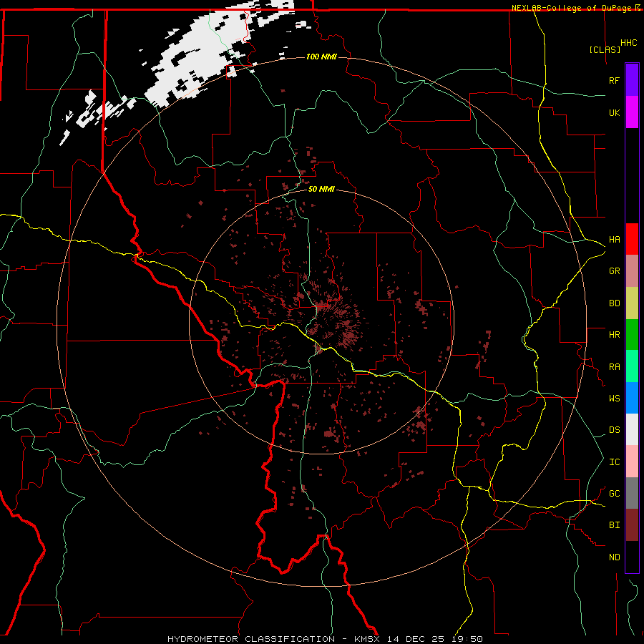Screen dimensions: 644x644
Task: Click the GR legend label
Action: (x=614, y=271)
